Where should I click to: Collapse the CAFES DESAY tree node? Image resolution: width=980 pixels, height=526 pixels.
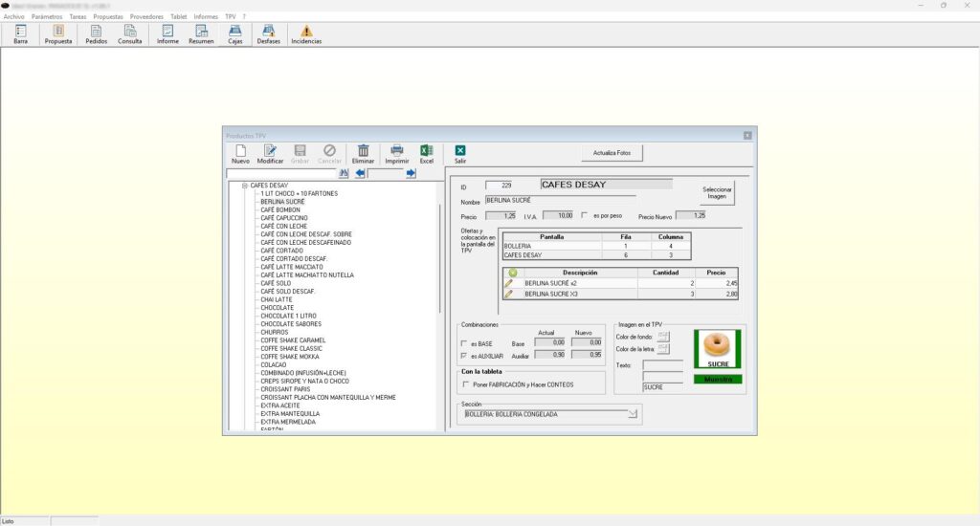click(x=245, y=186)
